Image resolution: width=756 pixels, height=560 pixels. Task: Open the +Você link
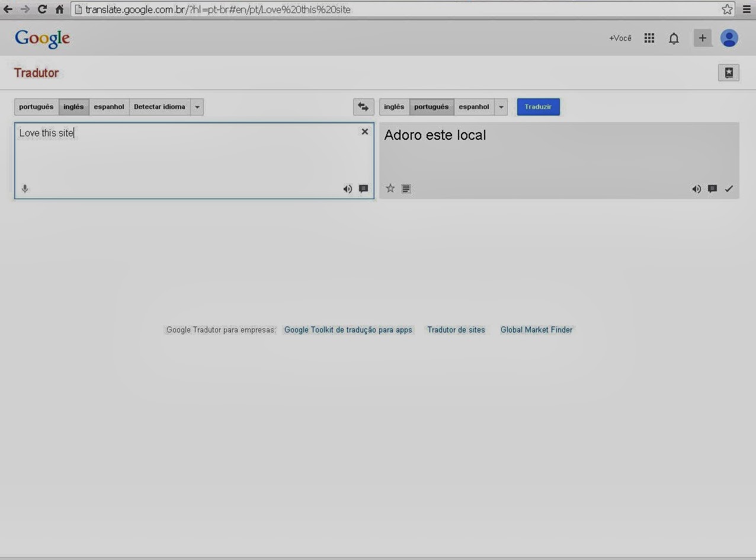click(620, 38)
